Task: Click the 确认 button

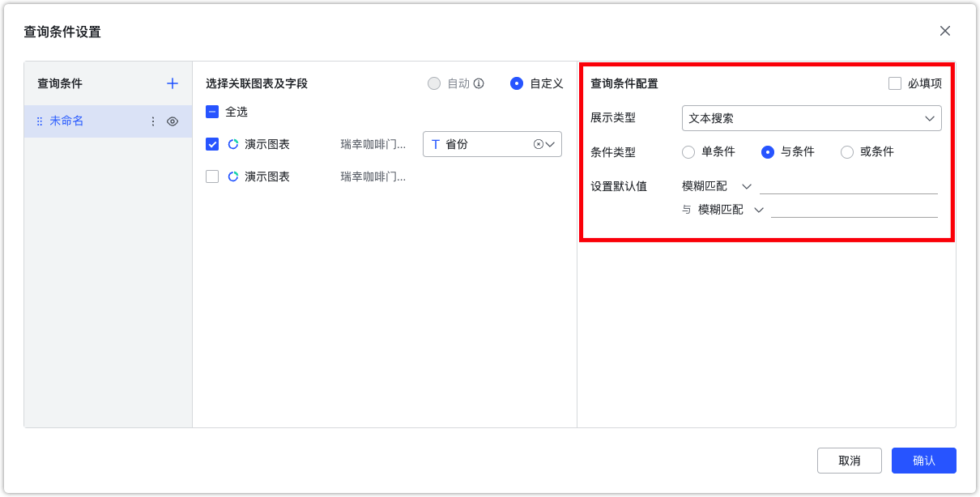Action: pos(923,461)
